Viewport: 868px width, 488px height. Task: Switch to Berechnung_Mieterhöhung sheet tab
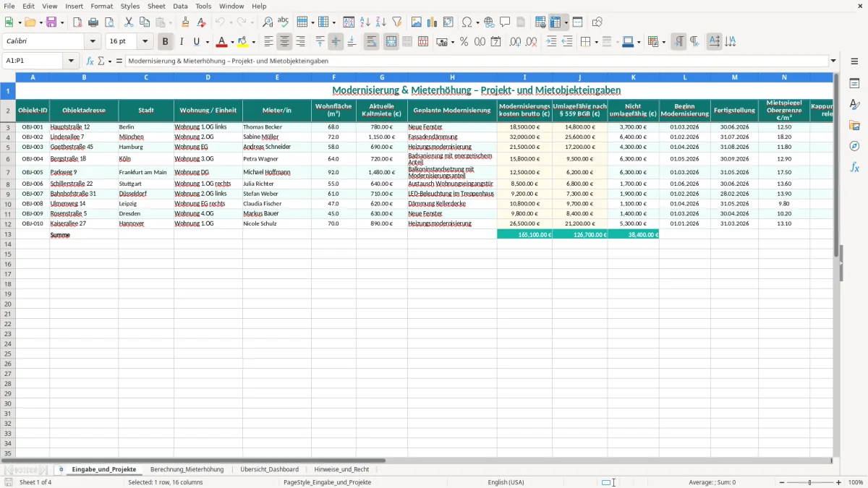(x=187, y=469)
